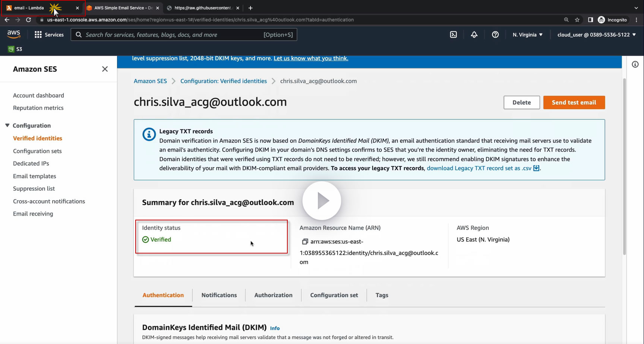Click the notifications bell icon
644x344 pixels.
[x=474, y=35]
